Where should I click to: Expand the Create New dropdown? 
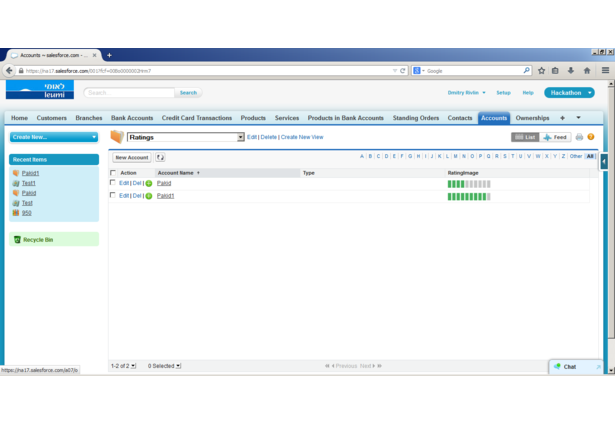click(54, 137)
